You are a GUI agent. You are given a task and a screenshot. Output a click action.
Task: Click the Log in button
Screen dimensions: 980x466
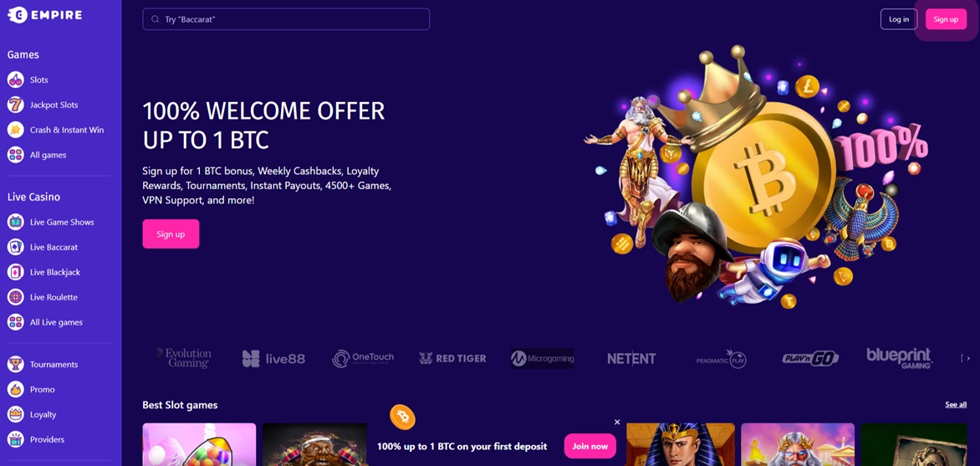tap(899, 19)
